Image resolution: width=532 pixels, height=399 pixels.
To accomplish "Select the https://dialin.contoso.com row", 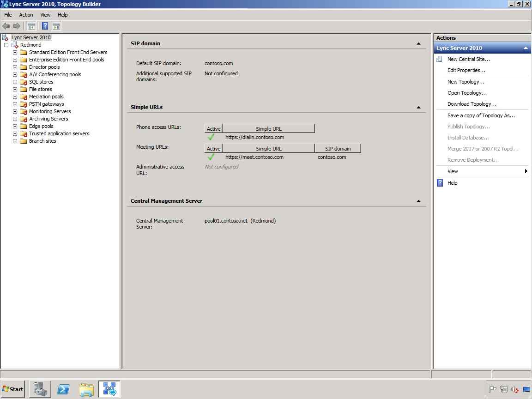I will click(x=254, y=138).
